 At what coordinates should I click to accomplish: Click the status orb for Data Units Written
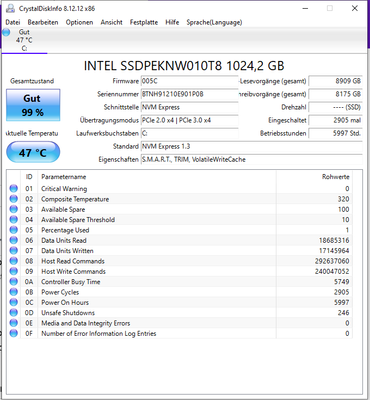point(14,251)
